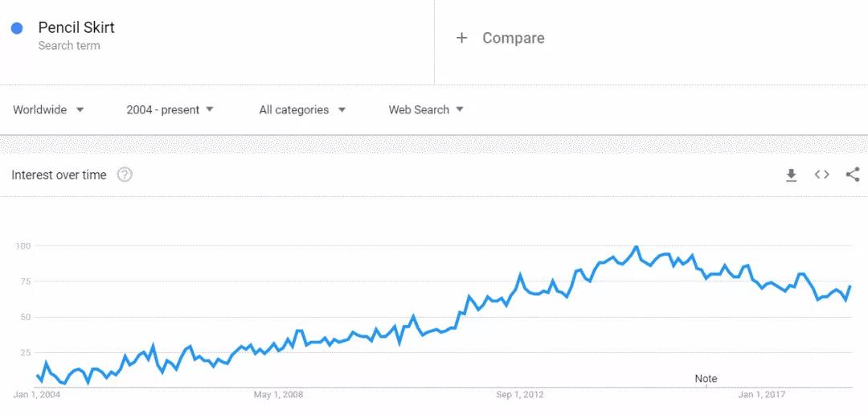Screen dimensions: 868x415
Task: Click the peak point of the trend line
Action: click(x=636, y=247)
